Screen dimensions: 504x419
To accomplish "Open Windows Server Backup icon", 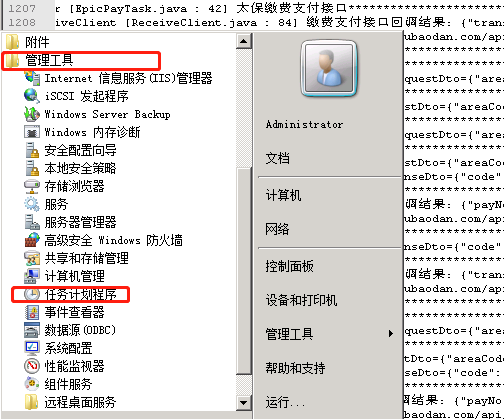I will pyautogui.click(x=32, y=114).
